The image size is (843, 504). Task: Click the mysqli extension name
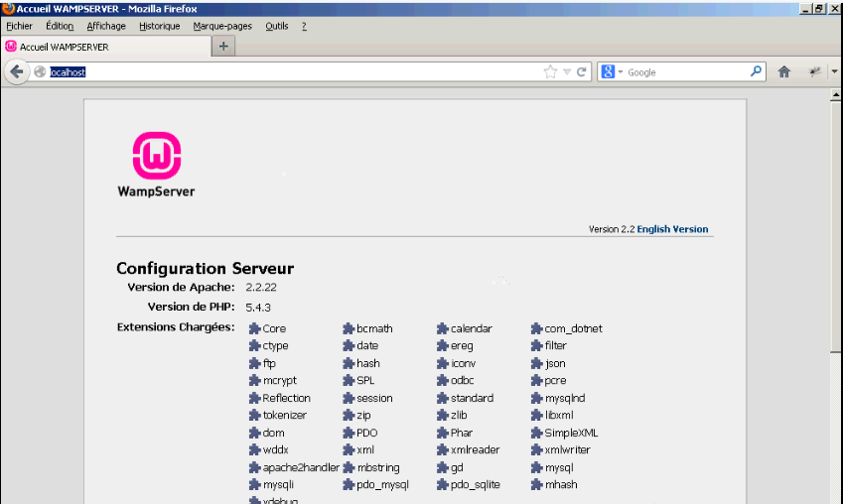tap(278, 485)
